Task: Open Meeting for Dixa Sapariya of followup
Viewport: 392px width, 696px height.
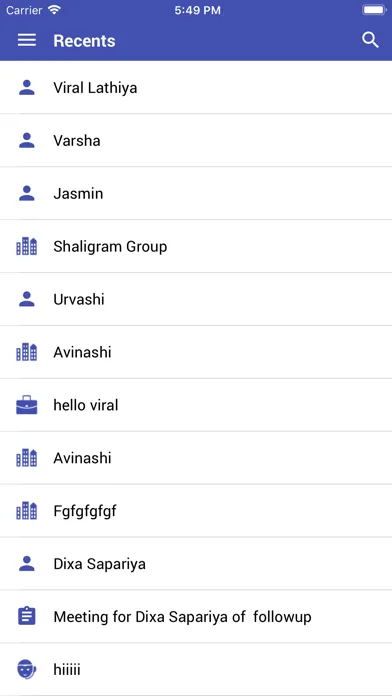Action: pos(196,617)
